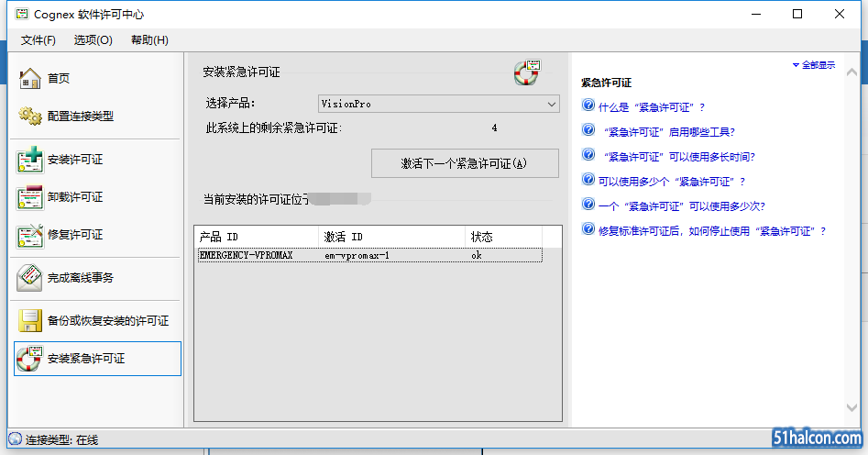Click the help icon beside 修复标准许可证后
The image size is (868, 455).
[588, 229]
